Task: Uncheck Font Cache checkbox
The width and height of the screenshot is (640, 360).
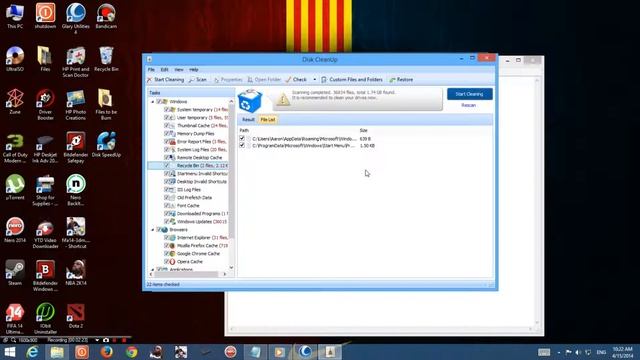Action: (167, 206)
